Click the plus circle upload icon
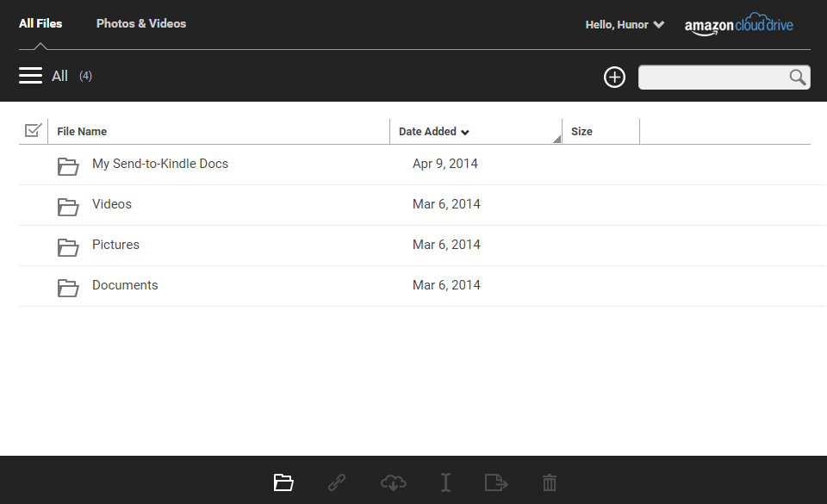Viewport: 827px width, 504px height. click(x=614, y=78)
